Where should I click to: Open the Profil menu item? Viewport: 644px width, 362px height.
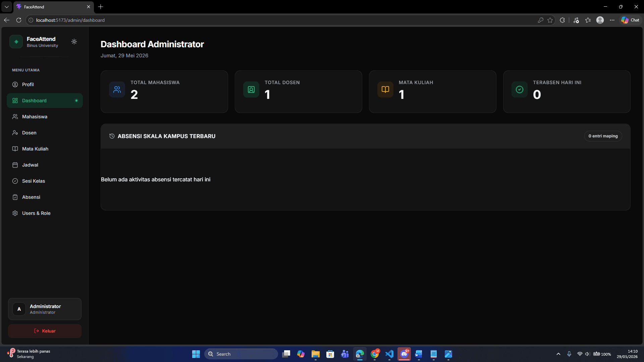click(45, 84)
